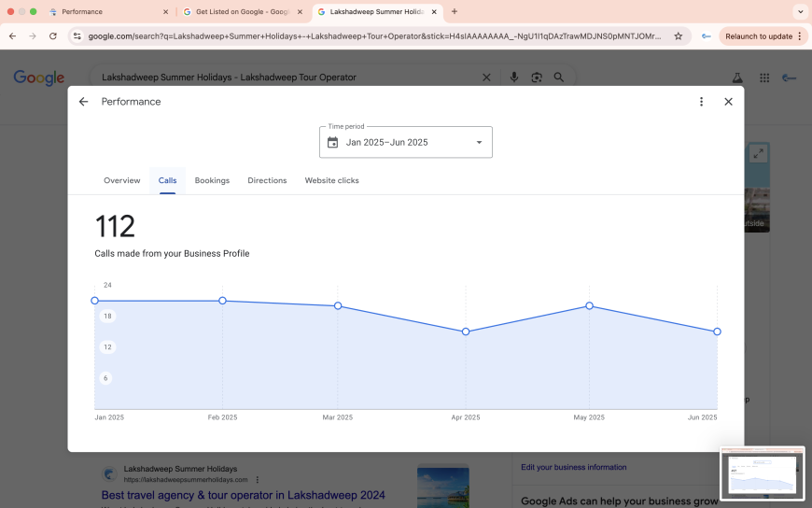Expand the Time period dropdown arrow

[x=479, y=143]
